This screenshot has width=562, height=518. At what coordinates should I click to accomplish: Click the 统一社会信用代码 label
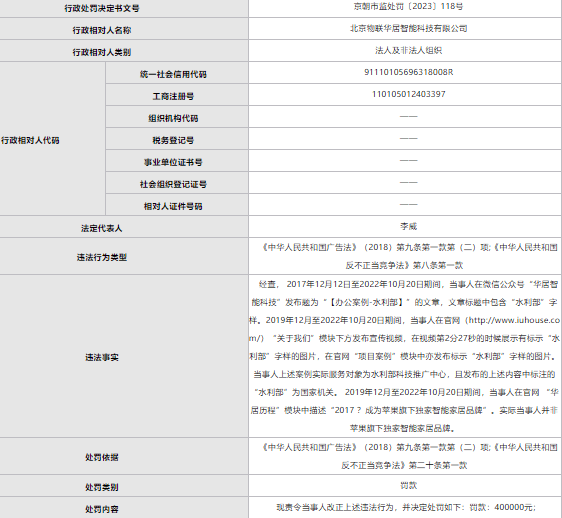tap(173, 75)
